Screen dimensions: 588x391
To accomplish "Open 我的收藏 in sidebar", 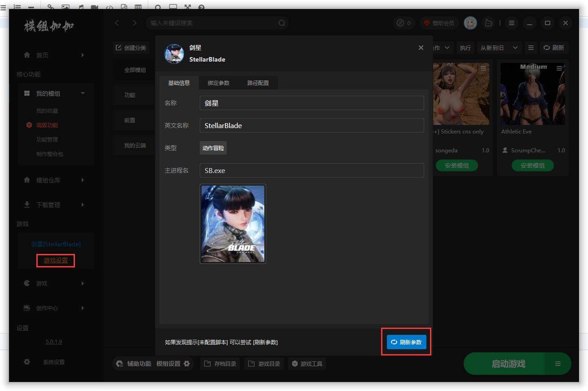I will (47, 111).
